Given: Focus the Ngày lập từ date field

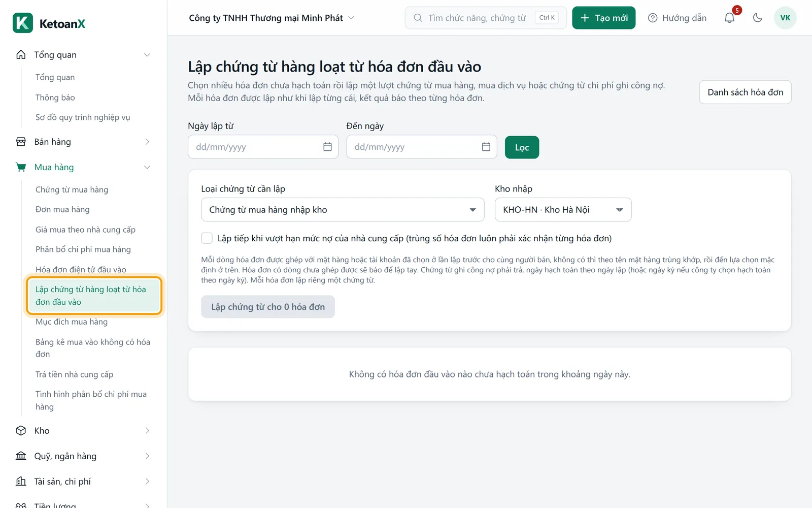Looking at the screenshot, I should (263, 147).
